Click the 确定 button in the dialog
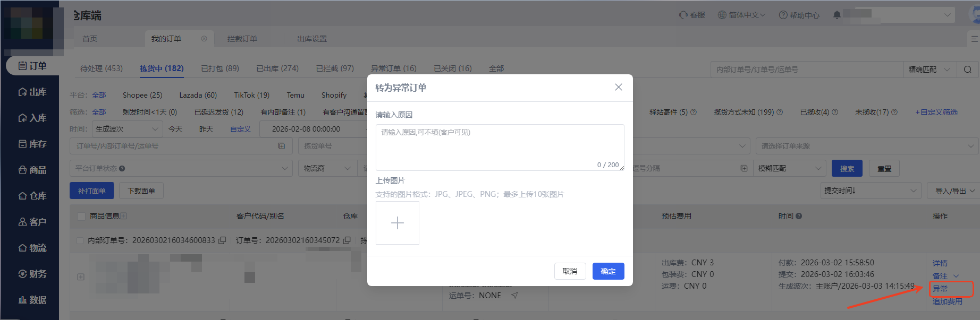This screenshot has height=320, width=980. tap(608, 271)
